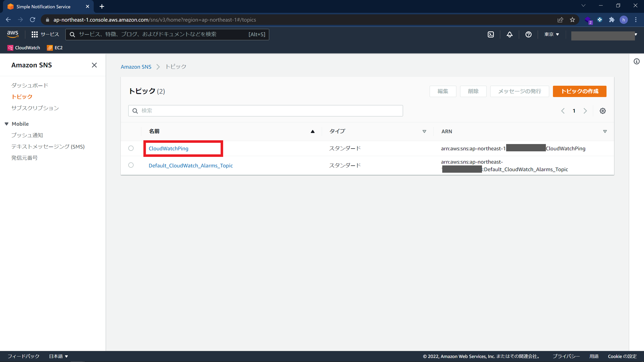Click the share page icon in address bar

coord(560,20)
